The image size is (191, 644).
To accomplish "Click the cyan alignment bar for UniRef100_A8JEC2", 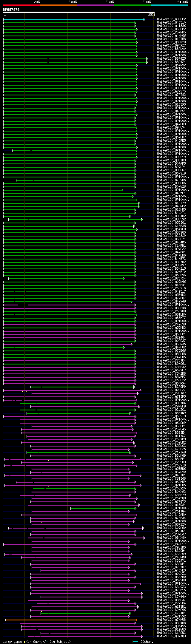I will (74, 19).
